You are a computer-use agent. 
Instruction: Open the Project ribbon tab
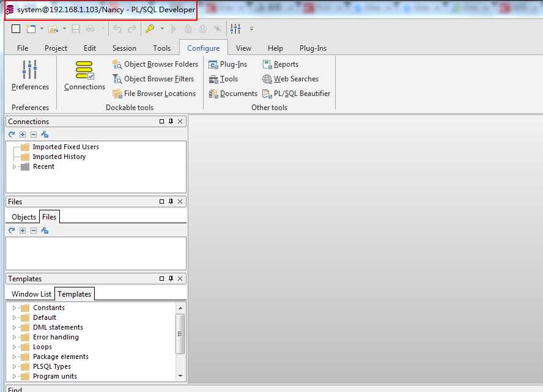click(x=56, y=48)
